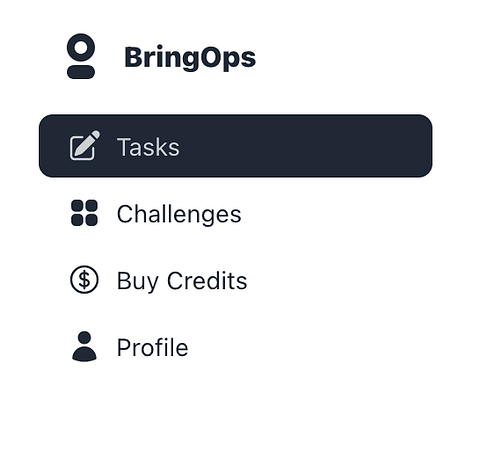Open the Challenges label in sidebar

179,214
